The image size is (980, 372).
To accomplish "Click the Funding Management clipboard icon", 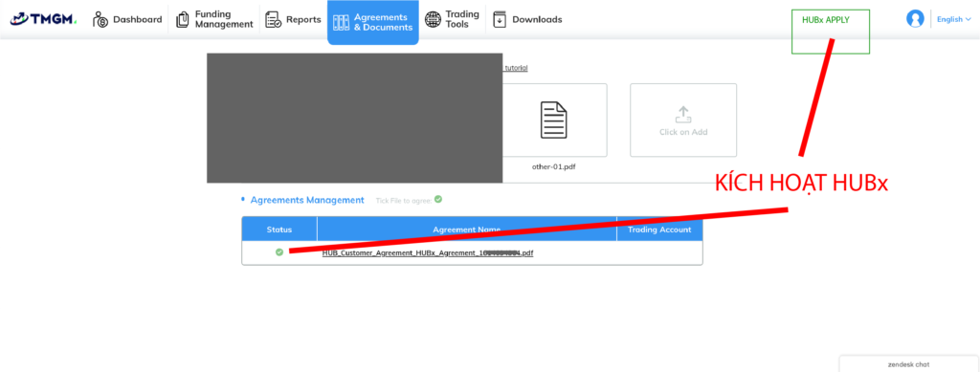I will (183, 19).
